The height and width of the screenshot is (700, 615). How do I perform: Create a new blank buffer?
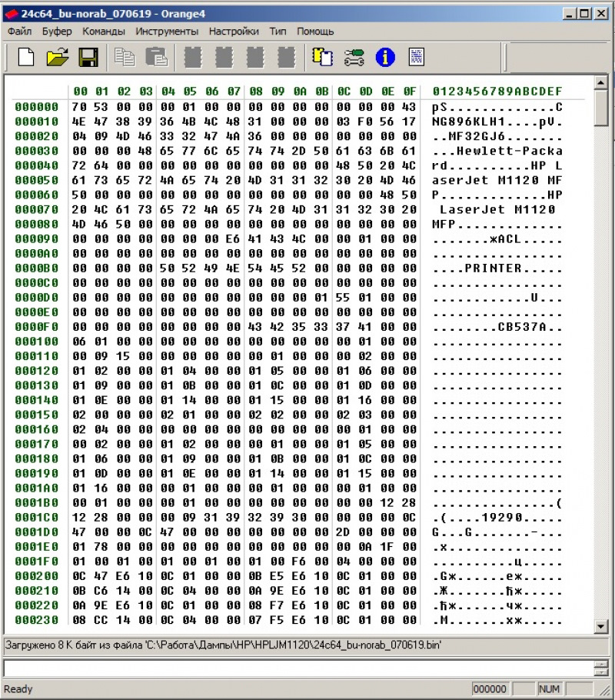point(26,57)
